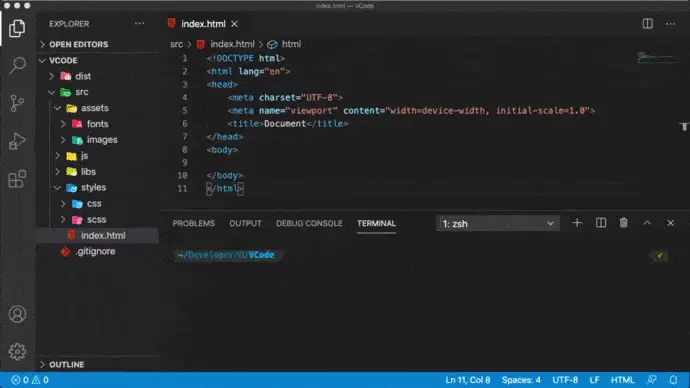The image size is (690, 388).
Task: Open the notifications bell in status bar
Action: pyautogui.click(x=673, y=380)
